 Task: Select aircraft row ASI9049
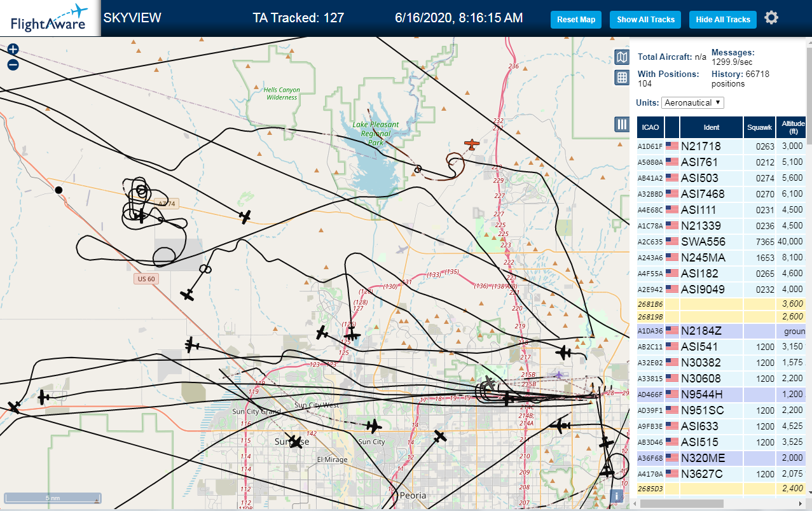(x=722, y=290)
